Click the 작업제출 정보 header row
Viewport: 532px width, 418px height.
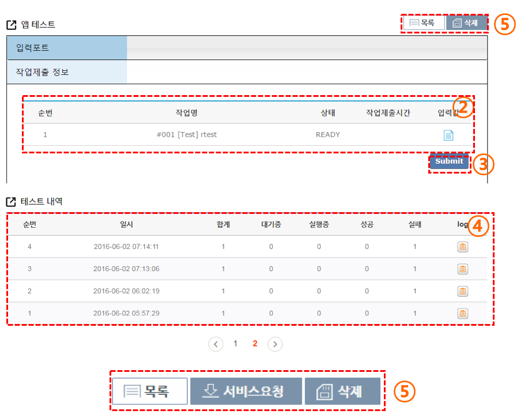247,72
